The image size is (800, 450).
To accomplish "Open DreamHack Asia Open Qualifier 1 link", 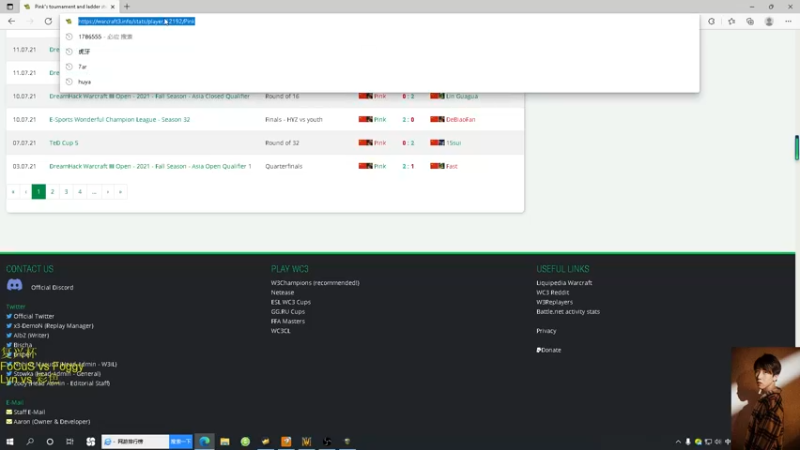I will (x=150, y=166).
